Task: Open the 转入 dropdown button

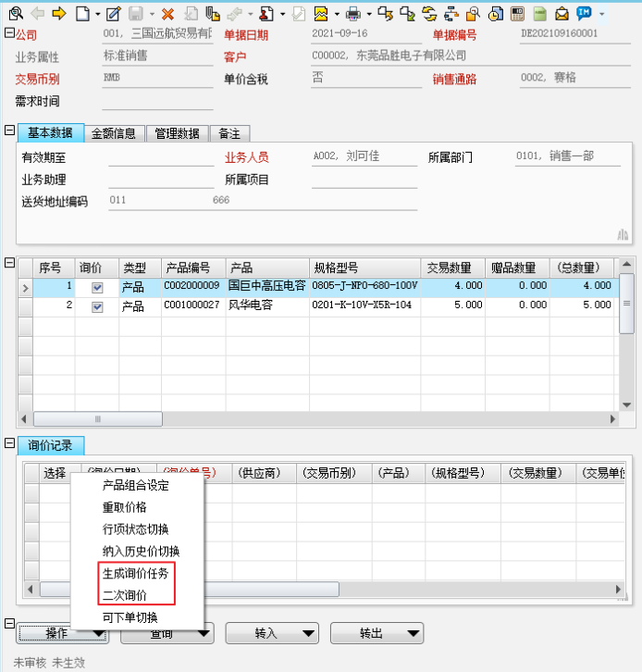Action: [276, 634]
